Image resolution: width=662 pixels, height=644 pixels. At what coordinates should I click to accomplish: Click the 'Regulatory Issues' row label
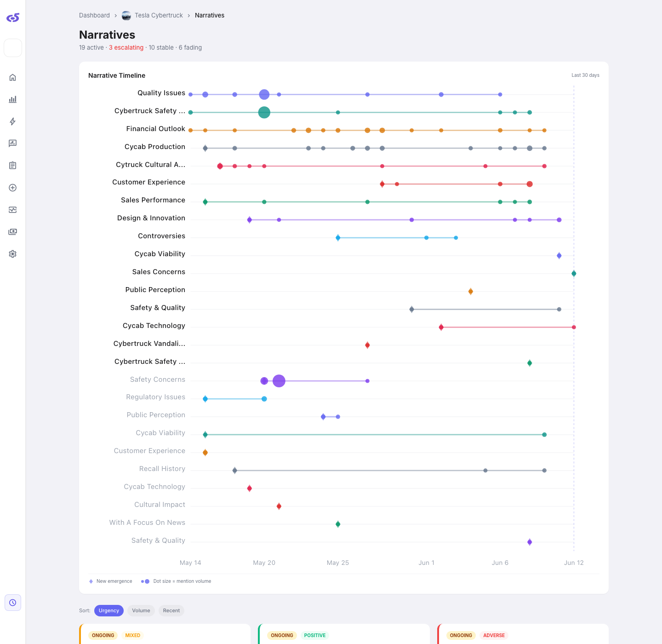[155, 397]
